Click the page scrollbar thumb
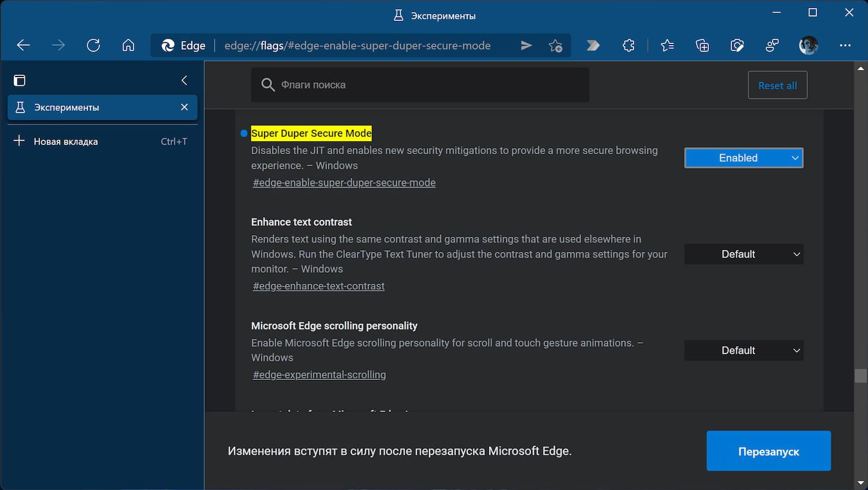 (x=860, y=375)
